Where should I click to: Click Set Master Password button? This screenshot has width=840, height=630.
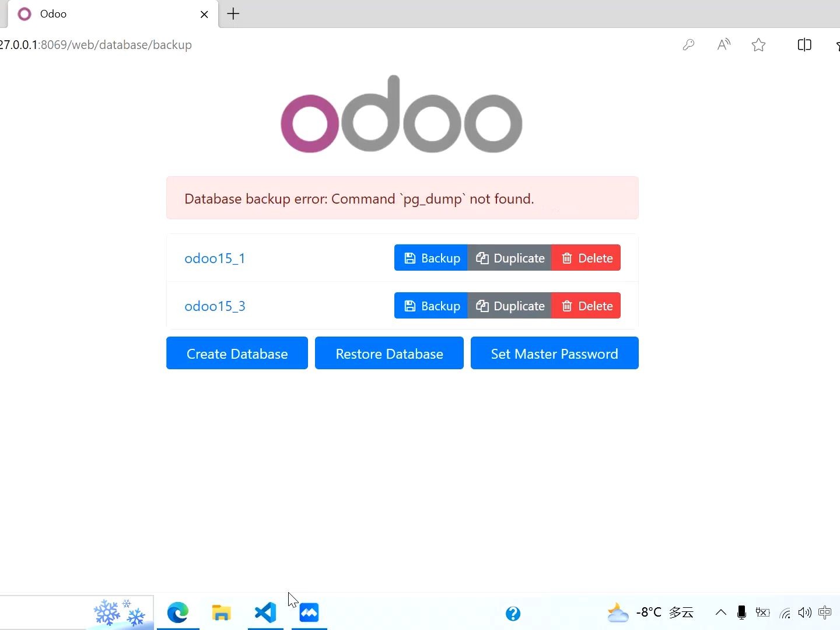pyautogui.click(x=554, y=353)
